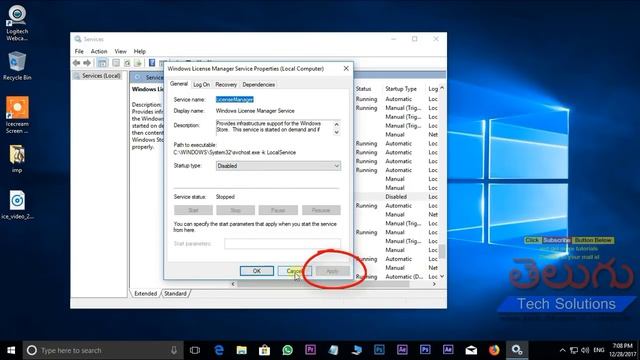The height and width of the screenshot is (360, 640).
Task: Click the Forward arrow in Services toolbar
Action: coord(87,63)
